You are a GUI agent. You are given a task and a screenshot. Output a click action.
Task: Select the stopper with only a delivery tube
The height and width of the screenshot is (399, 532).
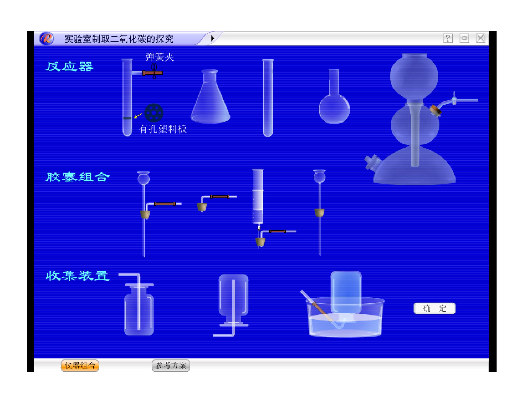[x=216, y=203]
